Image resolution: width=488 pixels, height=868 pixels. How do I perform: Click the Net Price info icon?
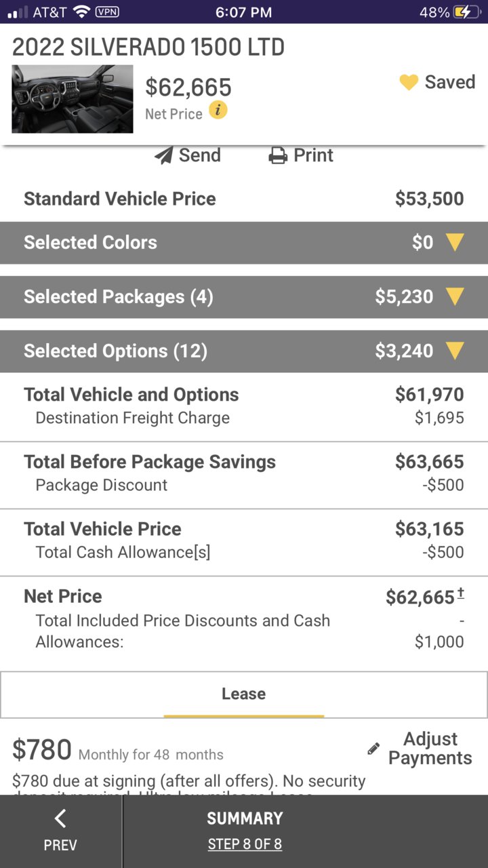[x=218, y=110]
